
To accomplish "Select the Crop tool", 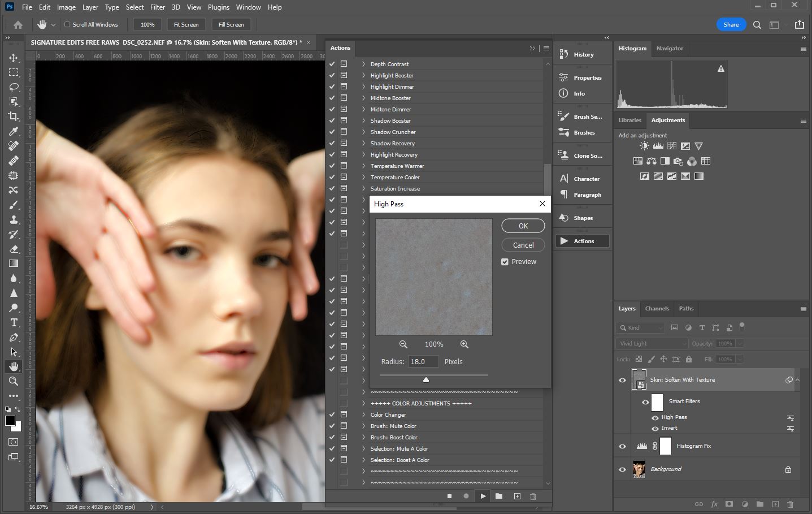I will [14, 116].
